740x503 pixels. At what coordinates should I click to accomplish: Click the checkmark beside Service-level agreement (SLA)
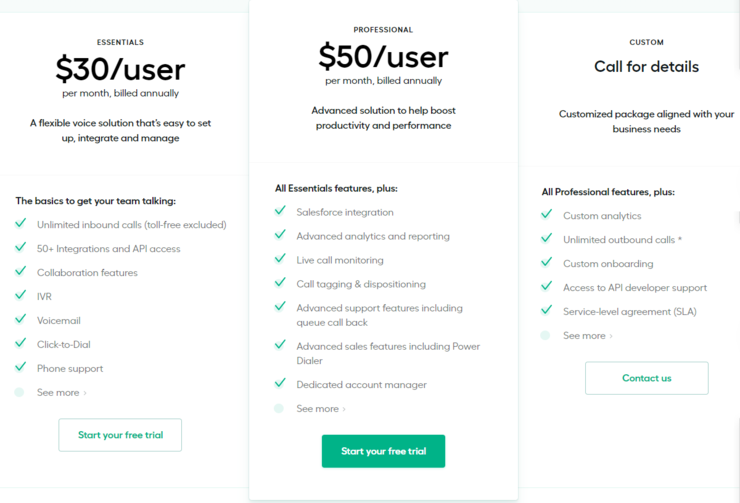[x=546, y=311]
